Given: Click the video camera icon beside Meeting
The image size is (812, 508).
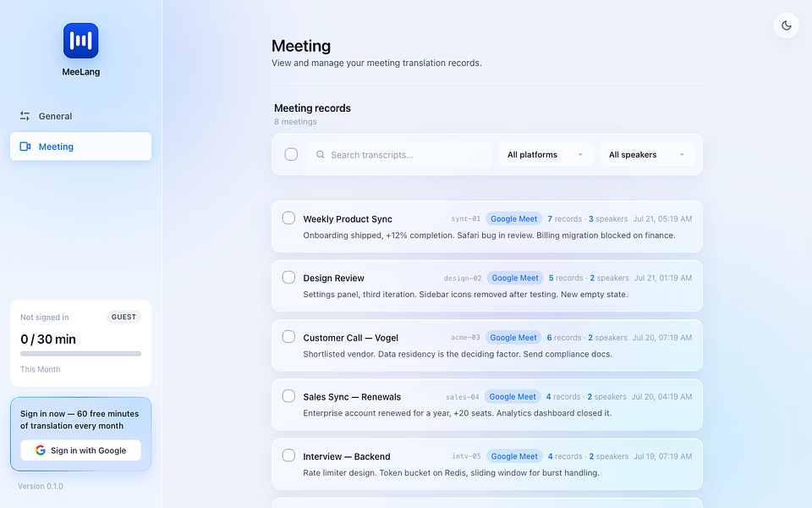Looking at the screenshot, I should click(x=25, y=146).
